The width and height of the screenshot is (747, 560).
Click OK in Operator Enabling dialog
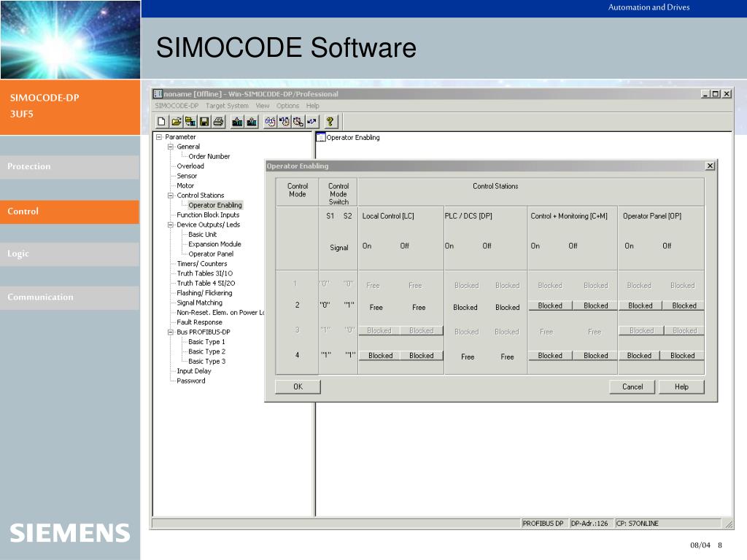point(298,386)
